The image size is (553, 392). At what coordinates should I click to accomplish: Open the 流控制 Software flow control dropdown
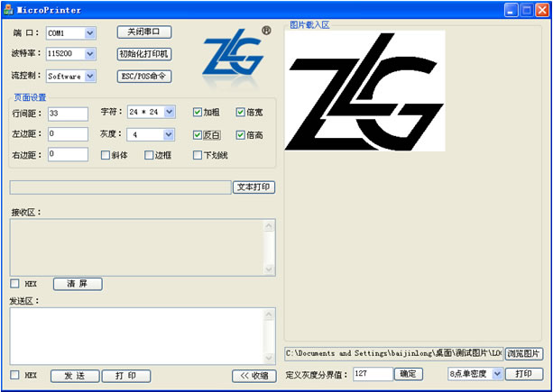(89, 77)
